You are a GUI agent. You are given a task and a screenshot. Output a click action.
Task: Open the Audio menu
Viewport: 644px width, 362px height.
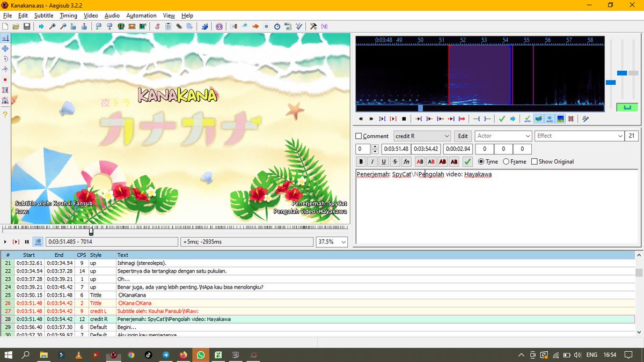pos(112,16)
